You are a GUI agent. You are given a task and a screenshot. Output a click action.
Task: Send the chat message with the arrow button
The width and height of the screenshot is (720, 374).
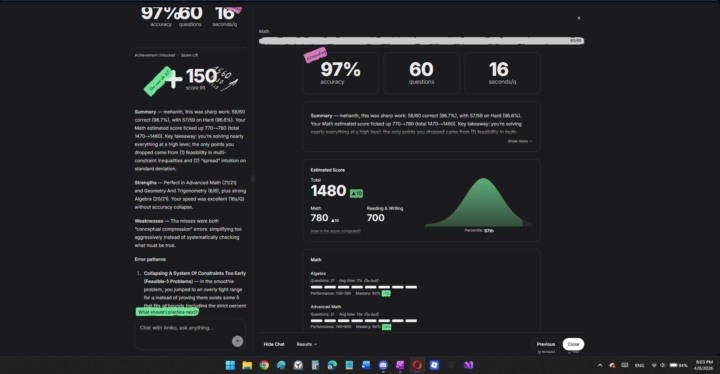tap(237, 341)
